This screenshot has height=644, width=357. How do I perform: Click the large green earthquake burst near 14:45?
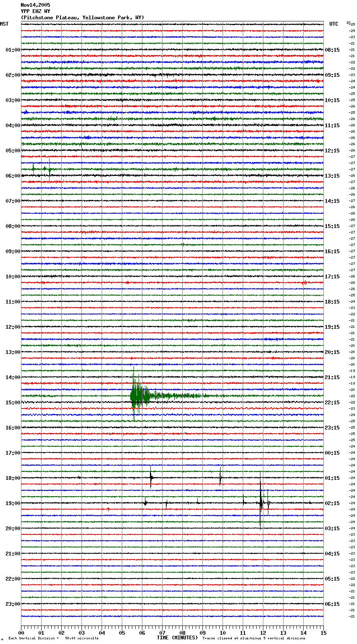coord(139,395)
